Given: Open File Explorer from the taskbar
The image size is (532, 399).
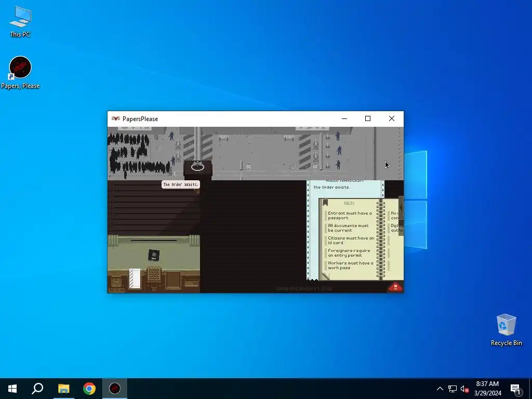Looking at the screenshot, I should (x=63, y=389).
